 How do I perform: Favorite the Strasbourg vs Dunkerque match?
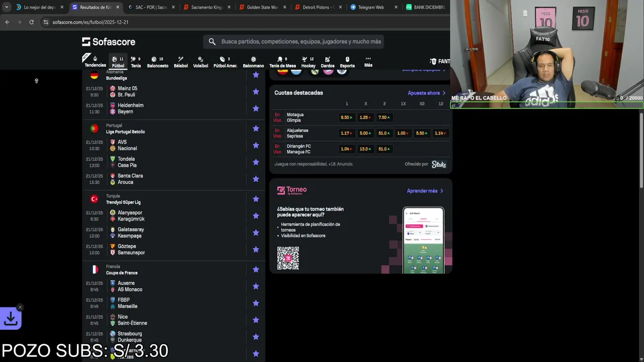point(256,336)
